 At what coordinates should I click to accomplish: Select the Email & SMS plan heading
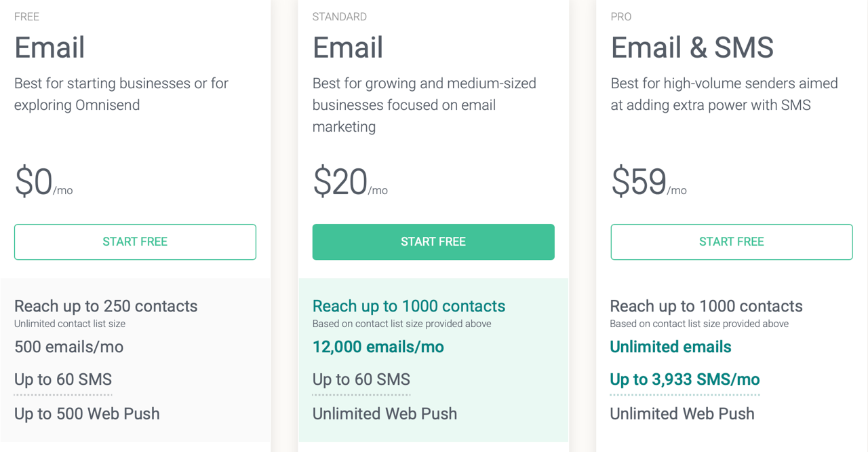[692, 48]
